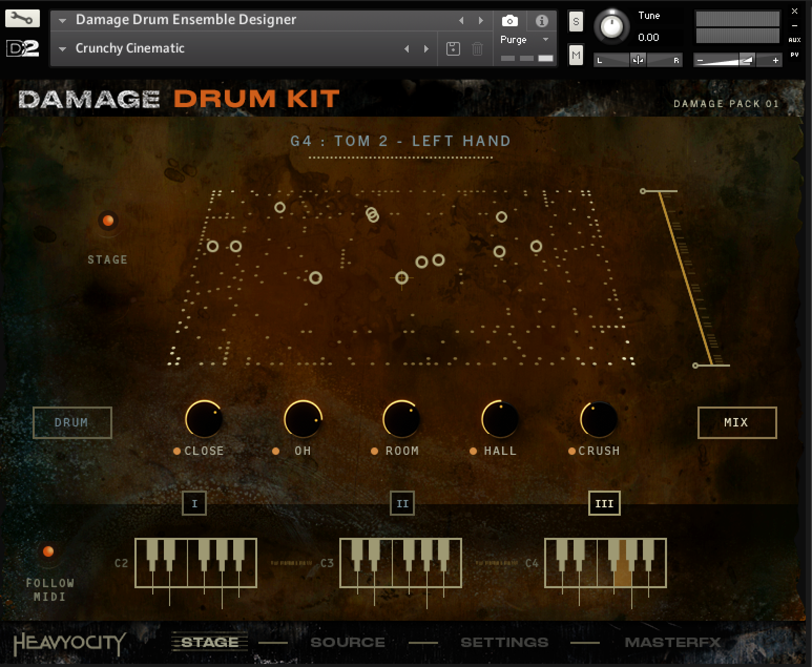The width and height of the screenshot is (812, 667).
Task: Close the instrument with the X icon
Action: pos(794,11)
